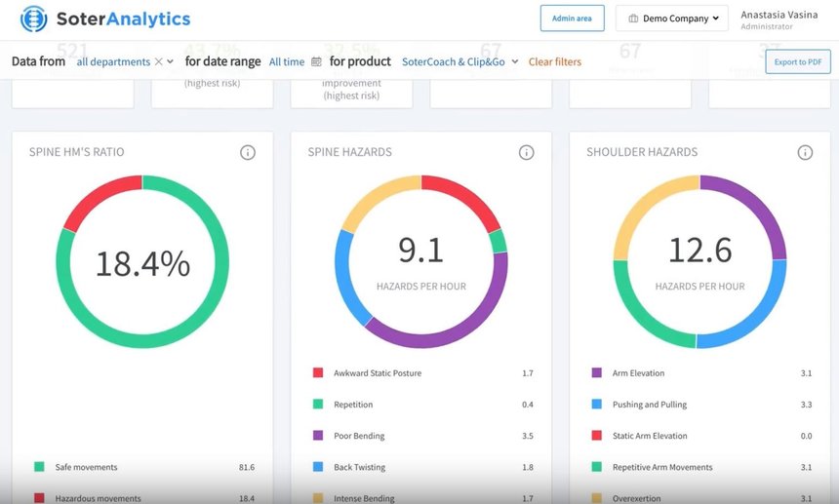This screenshot has height=504, width=839.
Task: Open info icon for Spine HM's Ratio
Action: pyautogui.click(x=248, y=152)
